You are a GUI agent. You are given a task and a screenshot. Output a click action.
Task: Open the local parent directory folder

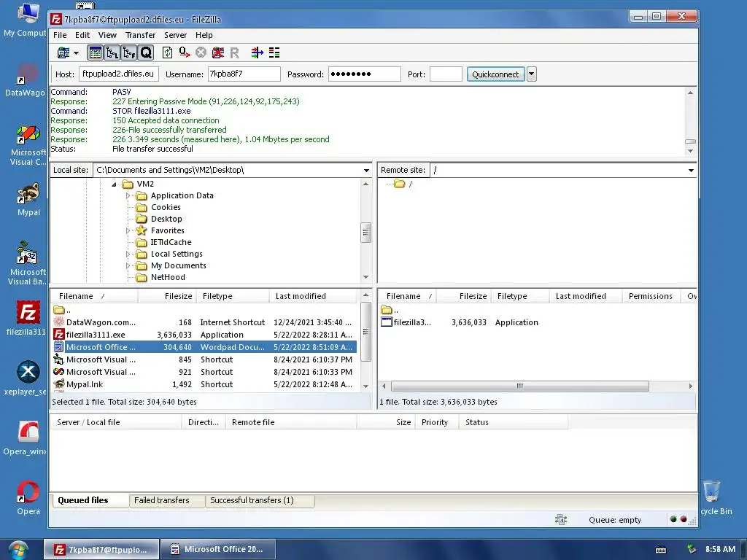click(58, 310)
